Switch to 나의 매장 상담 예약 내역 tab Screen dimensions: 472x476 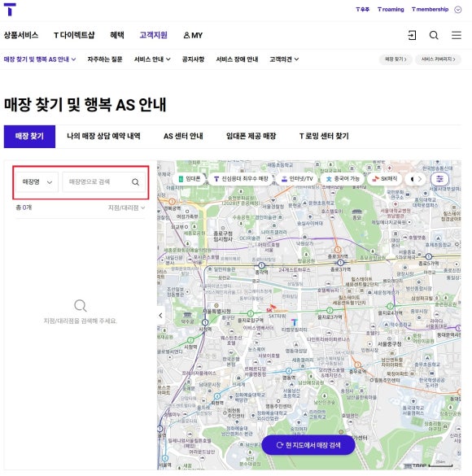103,136
